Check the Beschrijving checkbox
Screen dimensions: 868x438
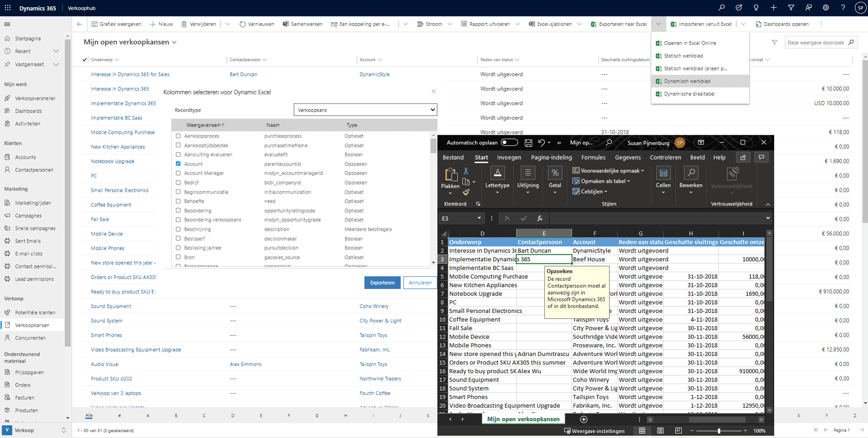(x=178, y=229)
